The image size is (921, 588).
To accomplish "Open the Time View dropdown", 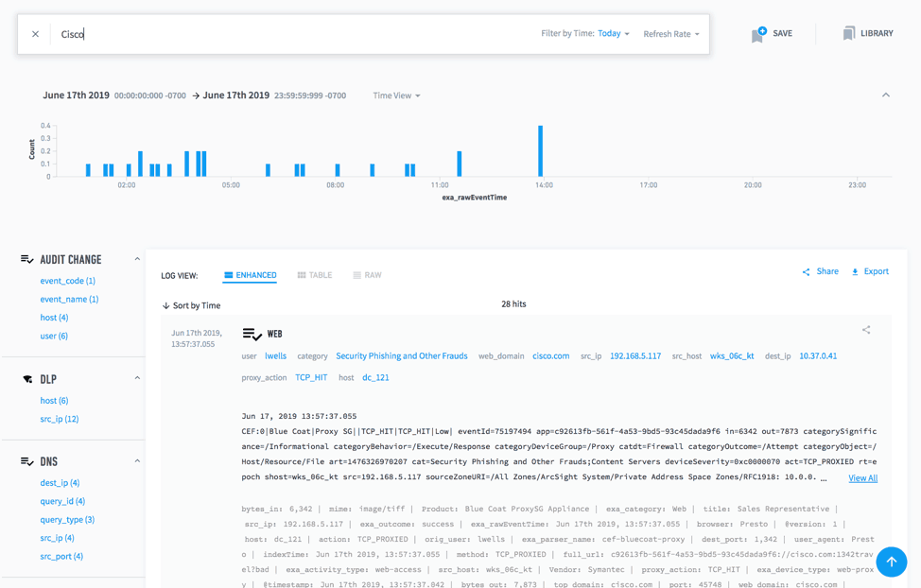I will click(397, 95).
